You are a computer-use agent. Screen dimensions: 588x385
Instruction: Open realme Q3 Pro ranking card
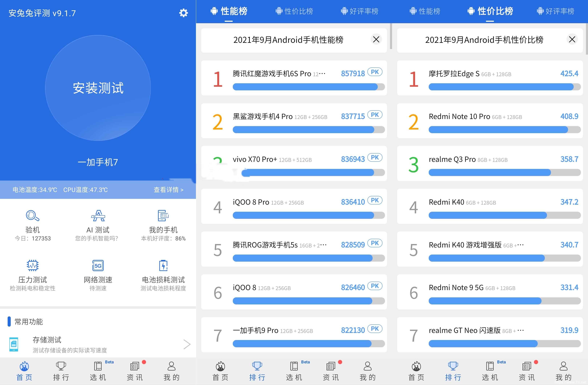490,164
